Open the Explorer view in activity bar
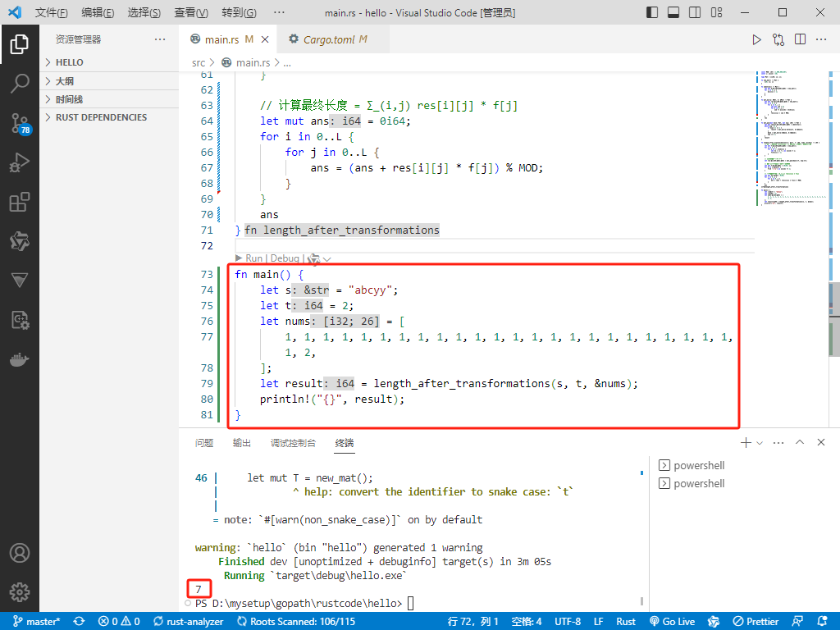 point(20,44)
